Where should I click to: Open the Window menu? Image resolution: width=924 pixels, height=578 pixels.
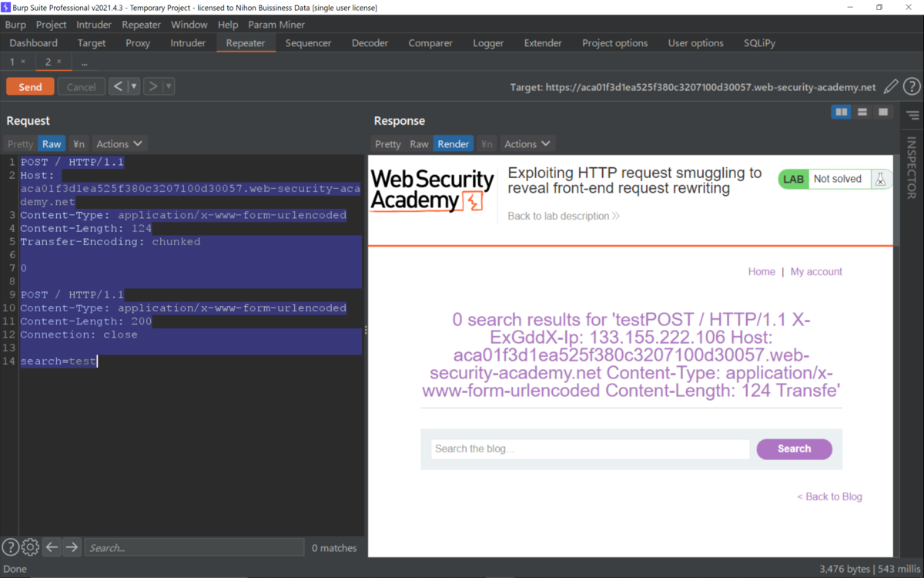(x=189, y=25)
